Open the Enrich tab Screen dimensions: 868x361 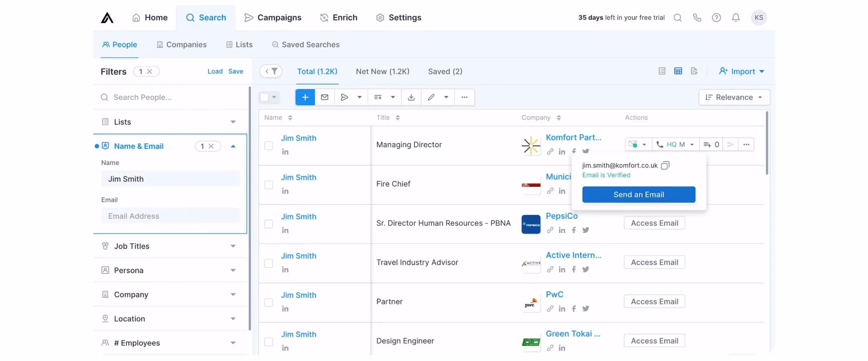pyautogui.click(x=339, y=17)
